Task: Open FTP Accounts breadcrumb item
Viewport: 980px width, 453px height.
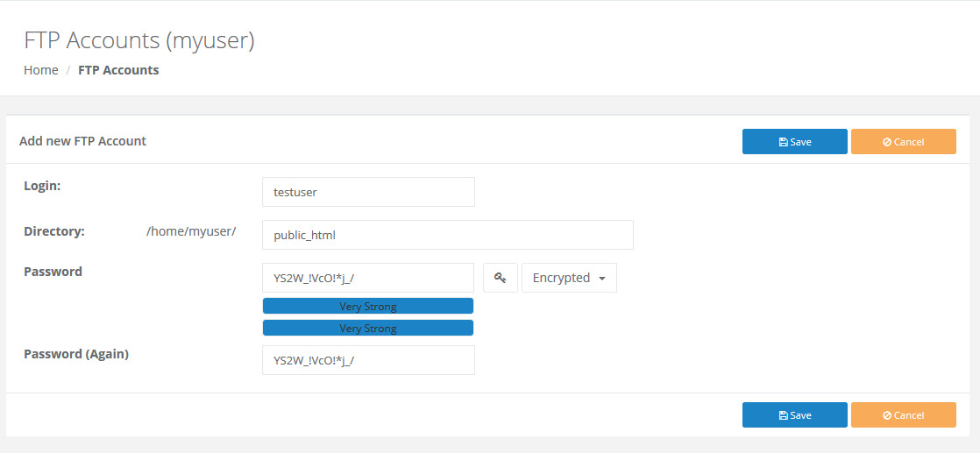Action: [x=118, y=70]
